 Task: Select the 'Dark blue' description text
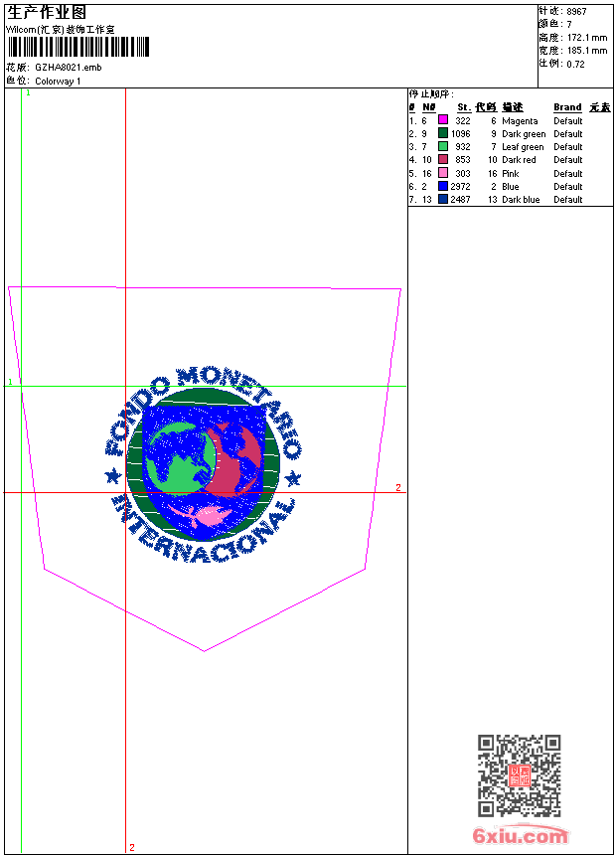pyautogui.click(x=521, y=200)
